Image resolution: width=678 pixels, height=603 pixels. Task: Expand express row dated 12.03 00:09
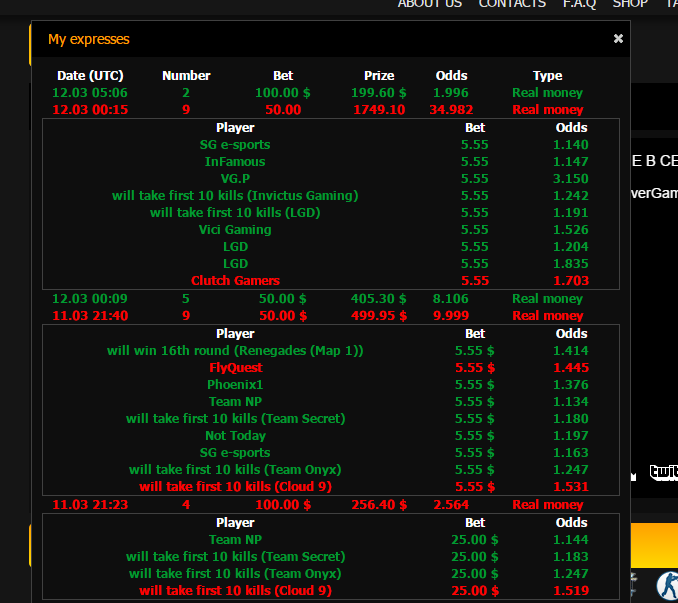click(x=330, y=298)
